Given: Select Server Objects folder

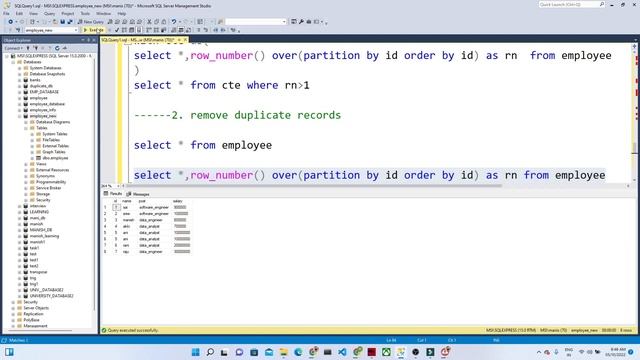Looking at the screenshot, I should (36, 308).
